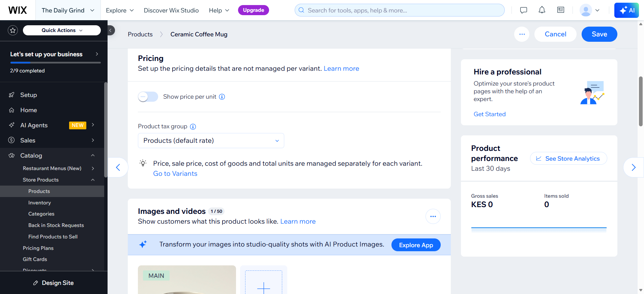Click the Upgrade button

(254, 10)
